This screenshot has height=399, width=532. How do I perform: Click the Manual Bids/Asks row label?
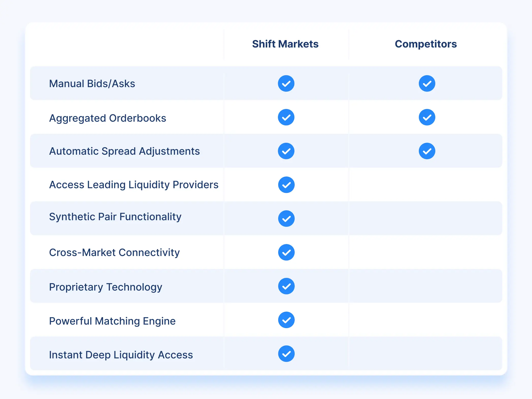coord(92,83)
